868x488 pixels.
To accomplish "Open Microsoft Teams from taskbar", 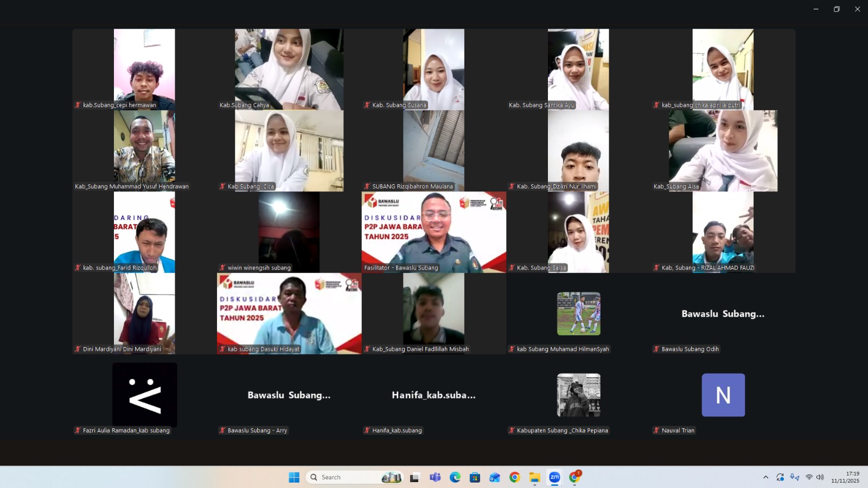I will [x=435, y=477].
